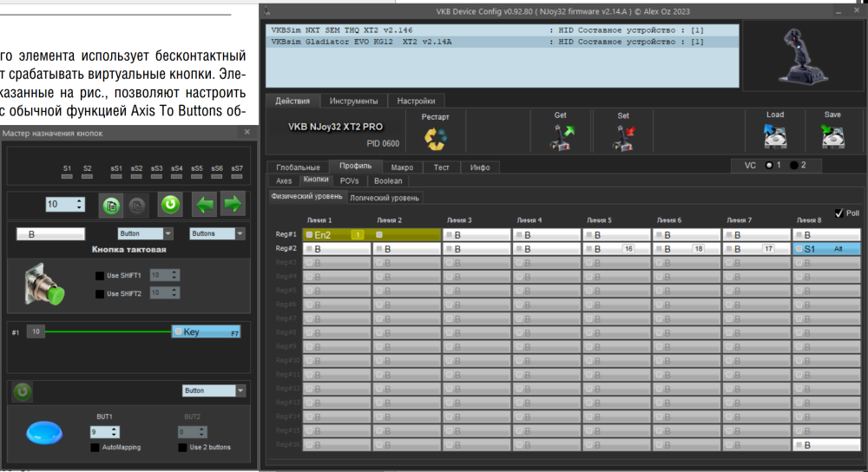Image resolution: width=868 pixels, height=472 pixels.
Task: Go to next button with right green arrow
Action: point(233,204)
